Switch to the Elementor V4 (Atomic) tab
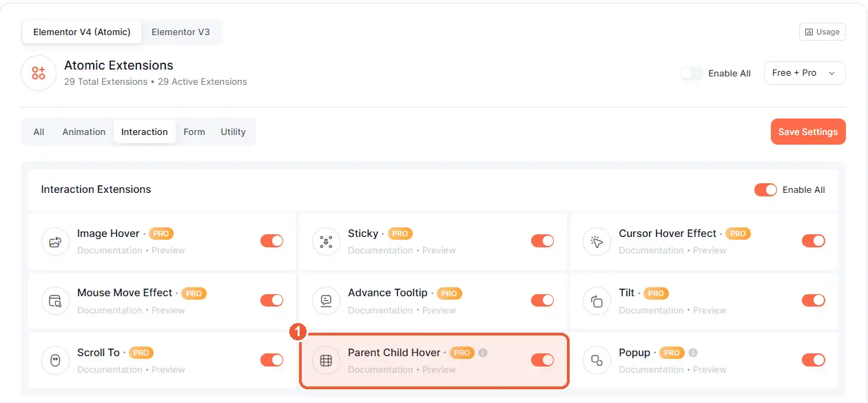Viewport: 868px width, 403px height. tap(82, 32)
